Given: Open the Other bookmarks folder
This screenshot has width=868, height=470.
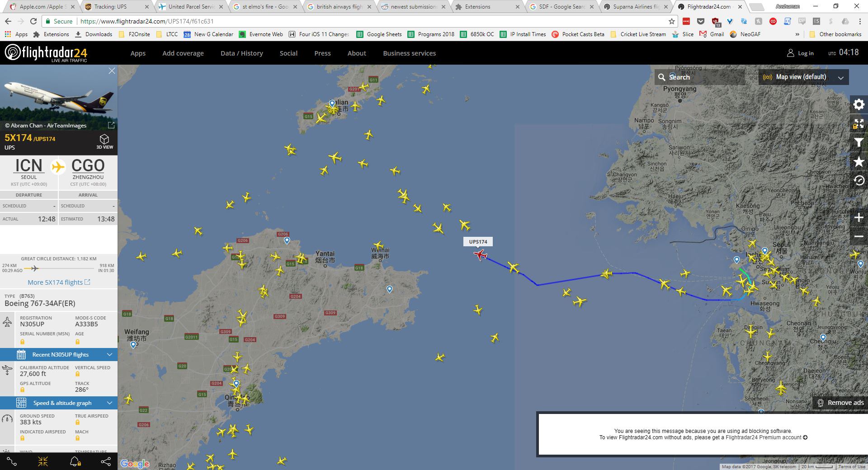Looking at the screenshot, I should [835, 34].
